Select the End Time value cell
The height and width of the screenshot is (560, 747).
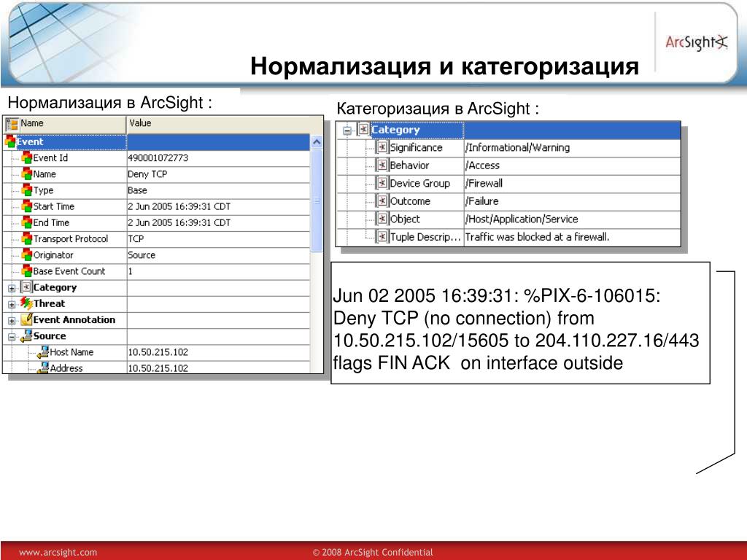click(218, 223)
